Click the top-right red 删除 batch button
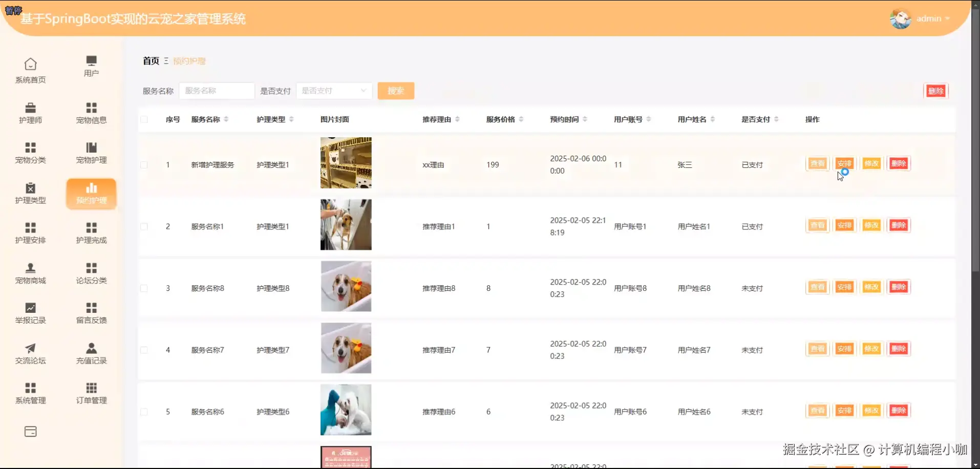Image resolution: width=980 pixels, height=469 pixels. pos(936,91)
